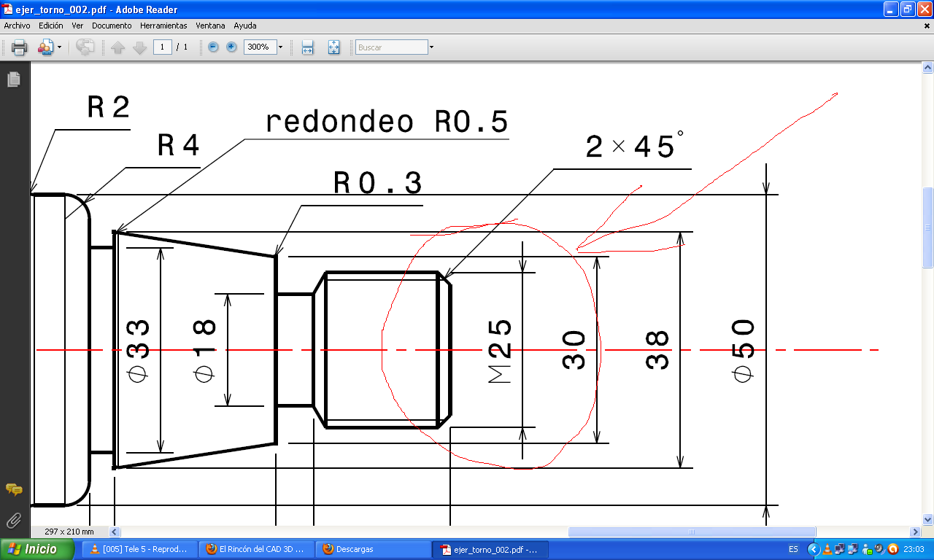Screen dimensions: 934x560
Task: Click the R0.3 radius label
Action: pyautogui.click(x=378, y=183)
